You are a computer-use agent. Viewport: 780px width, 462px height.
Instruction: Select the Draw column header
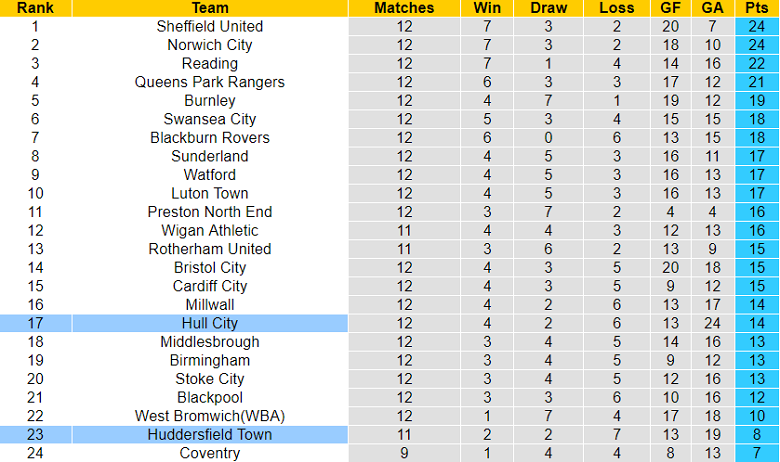click(550, 8)
